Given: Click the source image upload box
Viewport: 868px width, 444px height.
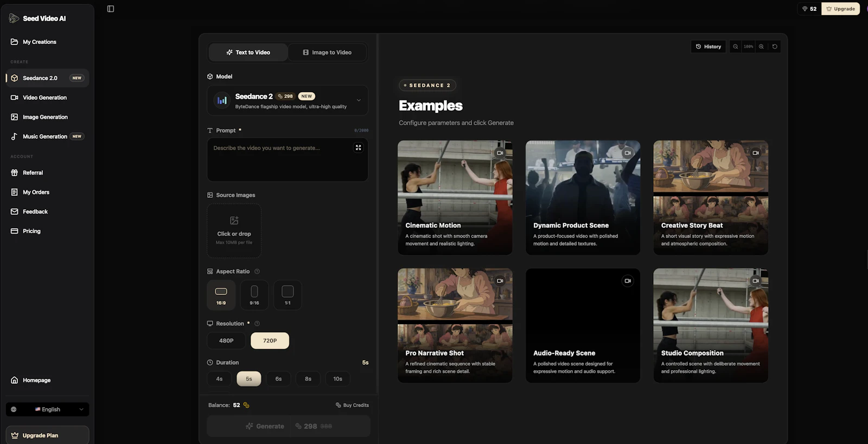Looking at the screenshot, I should (x=234, y=230).
